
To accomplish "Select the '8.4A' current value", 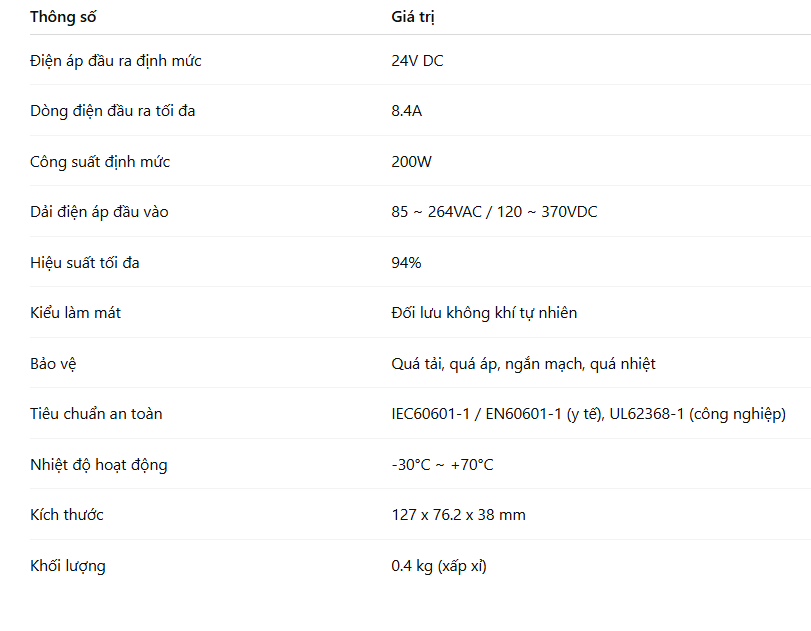I will pyautogui.click(x=407, y=111).
